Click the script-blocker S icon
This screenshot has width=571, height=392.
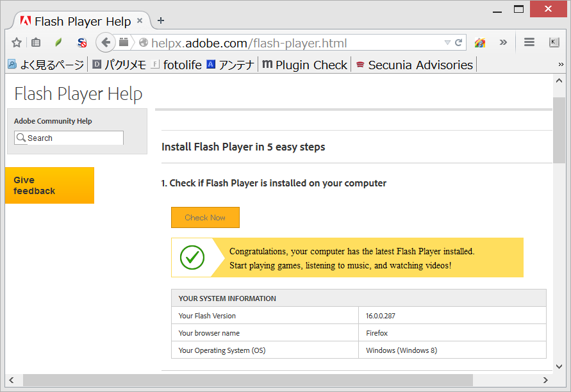pos(81,42)
